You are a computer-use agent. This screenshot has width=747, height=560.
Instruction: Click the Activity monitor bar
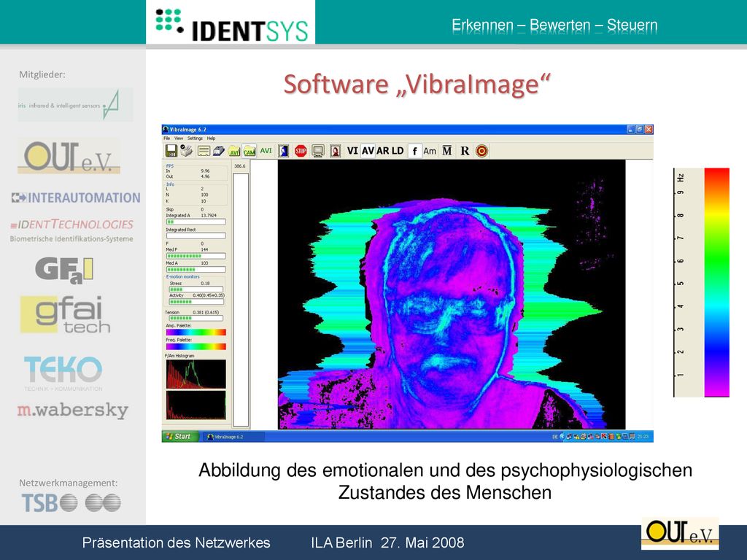196,301
